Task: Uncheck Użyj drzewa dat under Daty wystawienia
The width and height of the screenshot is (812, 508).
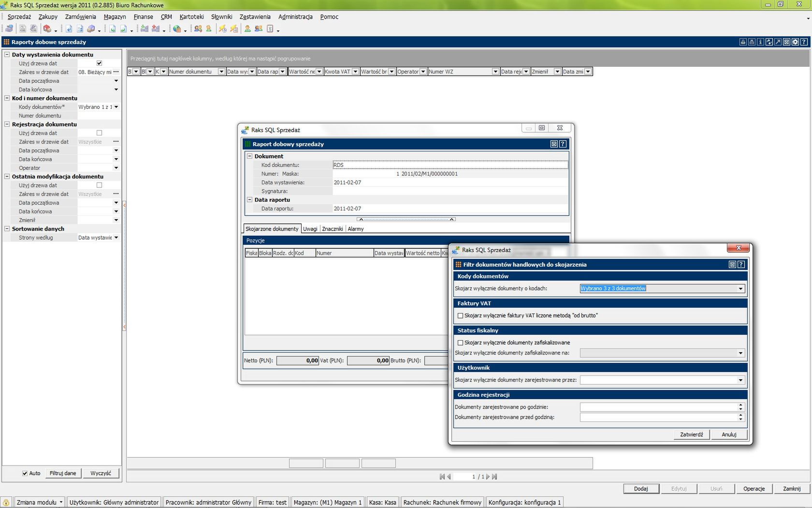Action: (x=99, y=63)
